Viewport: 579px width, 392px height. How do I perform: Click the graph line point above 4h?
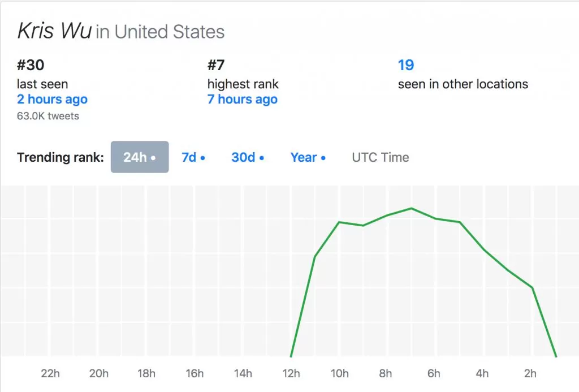[484, 250]
